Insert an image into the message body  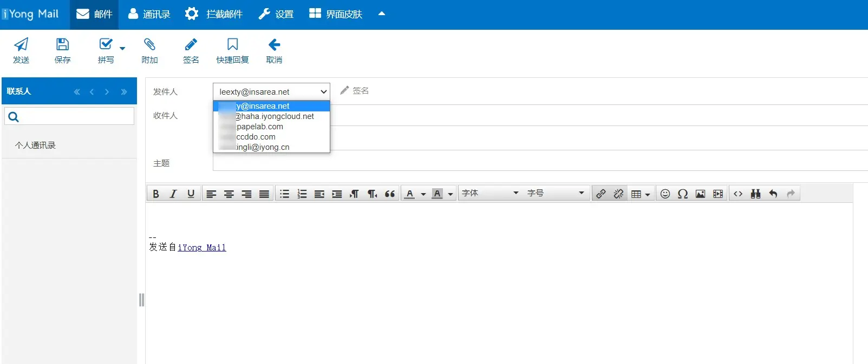tap(700, 194)
